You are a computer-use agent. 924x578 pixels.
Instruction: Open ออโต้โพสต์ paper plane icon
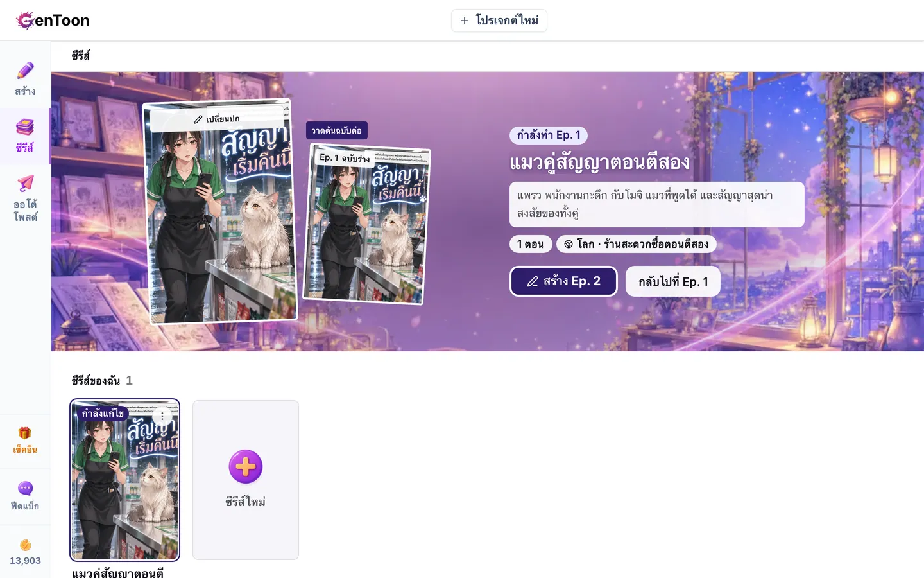tap(25, 183)
